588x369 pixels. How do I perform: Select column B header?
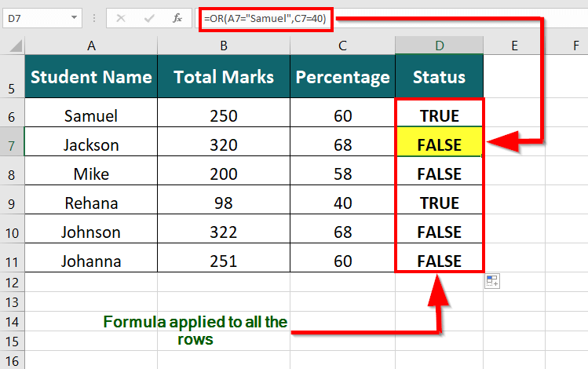[x=224, y=46]
